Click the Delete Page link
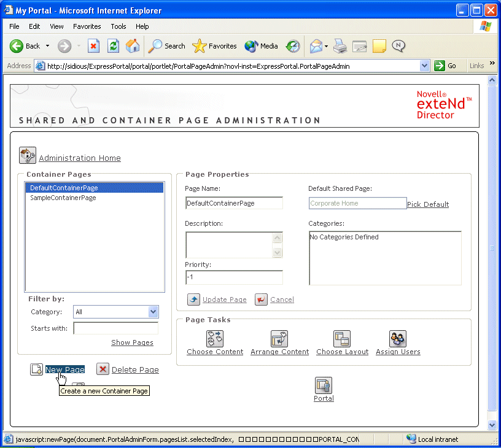 click(135, 370)
